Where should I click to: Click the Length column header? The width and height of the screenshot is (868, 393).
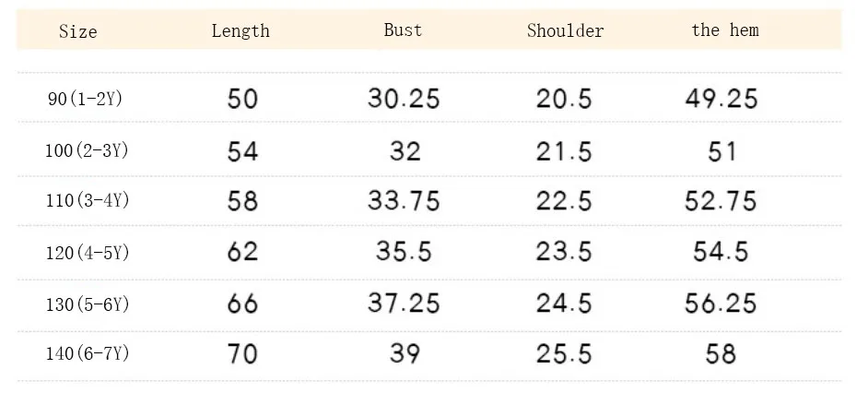(x=240, y=31)
